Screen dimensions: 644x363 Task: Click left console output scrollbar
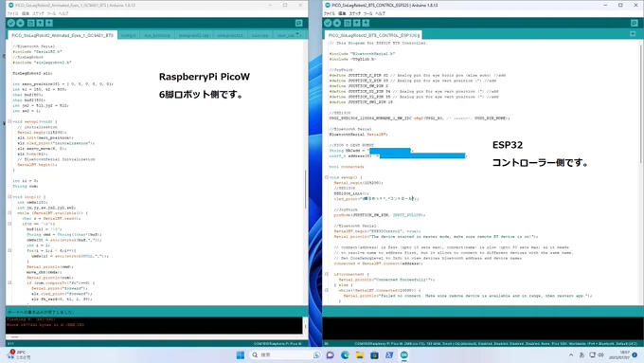[305, 326]
